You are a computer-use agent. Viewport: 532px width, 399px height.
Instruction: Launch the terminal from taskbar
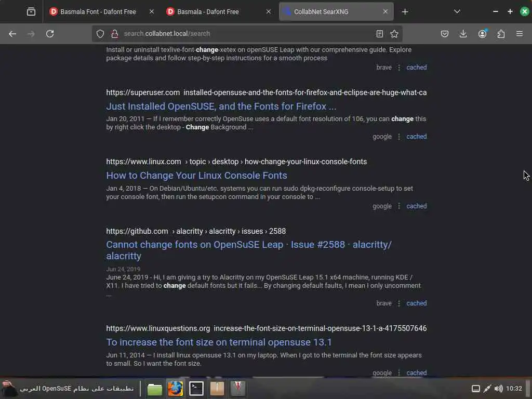tap(196, 389)
